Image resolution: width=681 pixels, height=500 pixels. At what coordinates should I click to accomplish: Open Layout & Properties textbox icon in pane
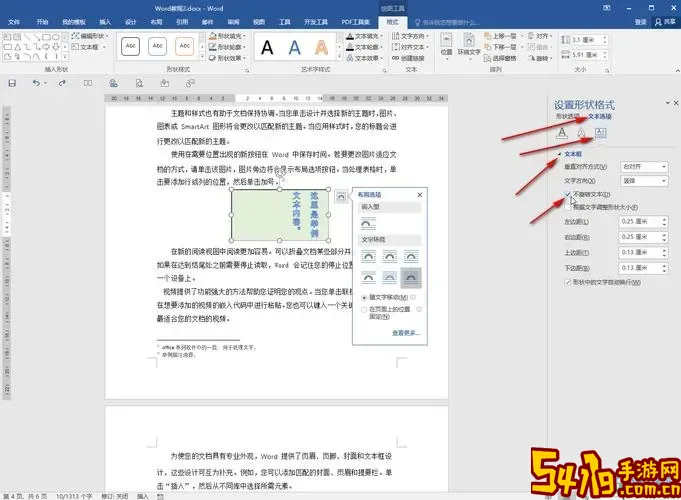tap(600, 133)
